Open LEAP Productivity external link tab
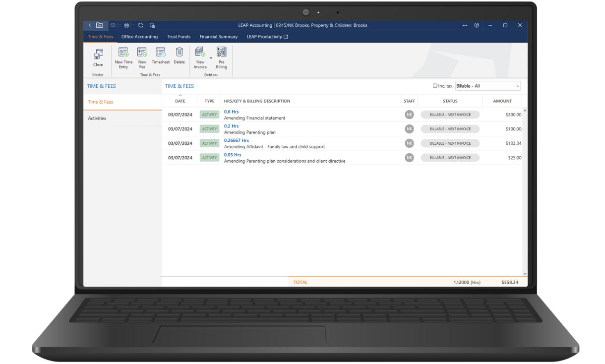605x364 pixels. [267, 37]
